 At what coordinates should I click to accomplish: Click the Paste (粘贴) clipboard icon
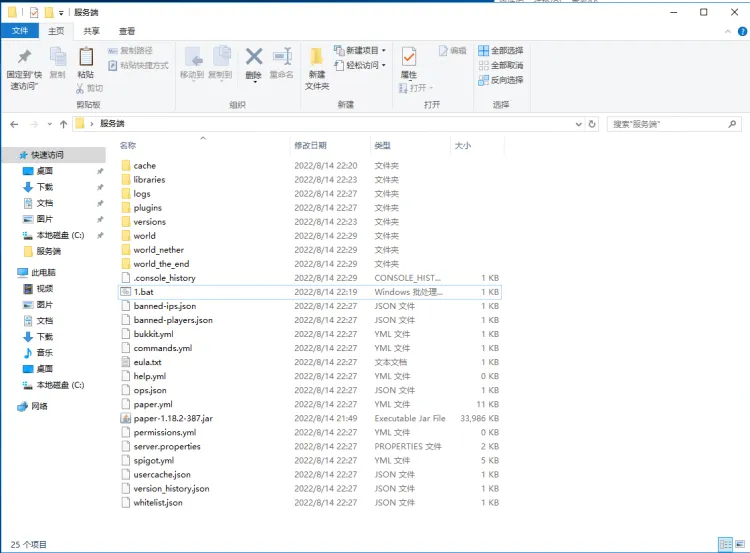(x=86, y=58)
